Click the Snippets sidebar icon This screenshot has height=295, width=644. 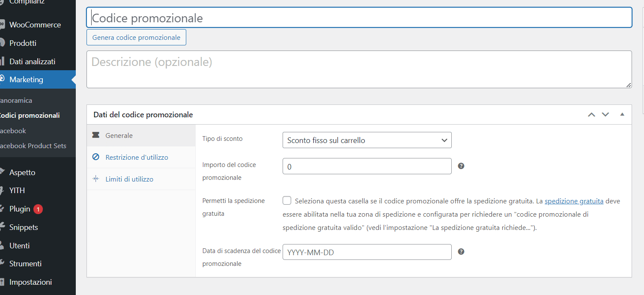[3, 227]
